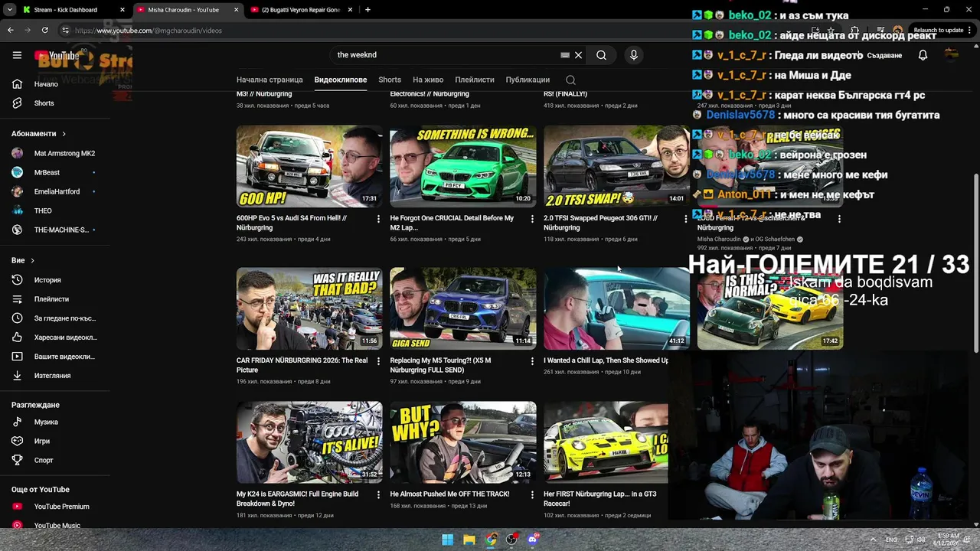
Task: Go back in browser toolbar
Action: (x=11, y=31)
